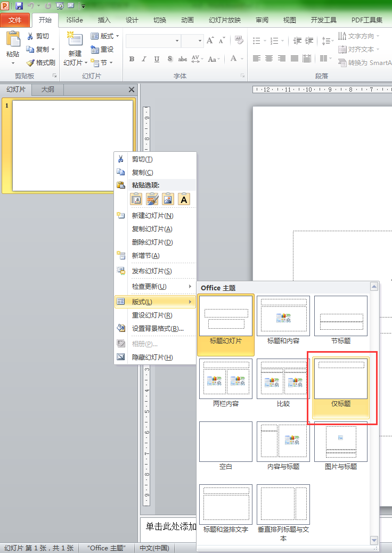The height and width of the screenshot is (553, 392).
Task: Click paste option Keep Text Only icon
Action: pyautogui.click(x=184, y=199)
